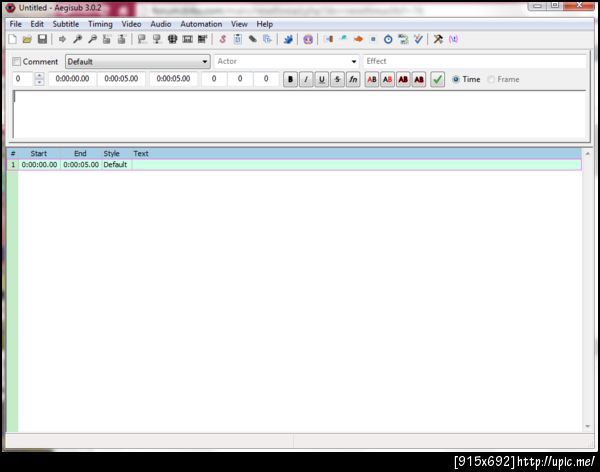600x472 pixels.
Task: Tick the Comment checkbox
Action: coord(16,62)
